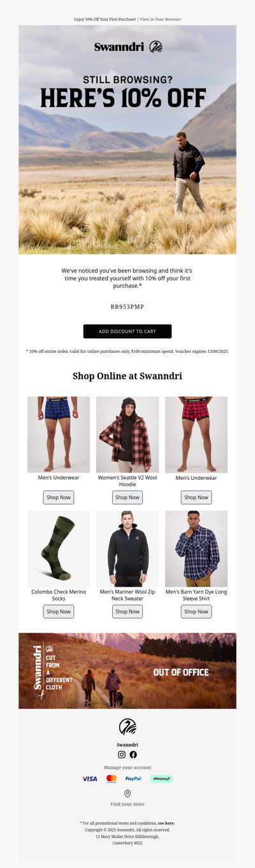Image resolution: width=255 pixels, height=868 pixels.
Task: Click the Mastercard payment icon
Action: click(112, 779)
